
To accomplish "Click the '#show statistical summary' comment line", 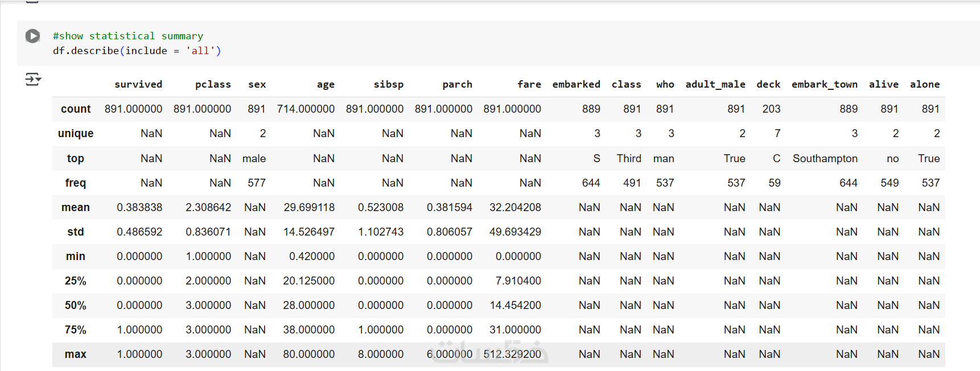I will point(127,36).
